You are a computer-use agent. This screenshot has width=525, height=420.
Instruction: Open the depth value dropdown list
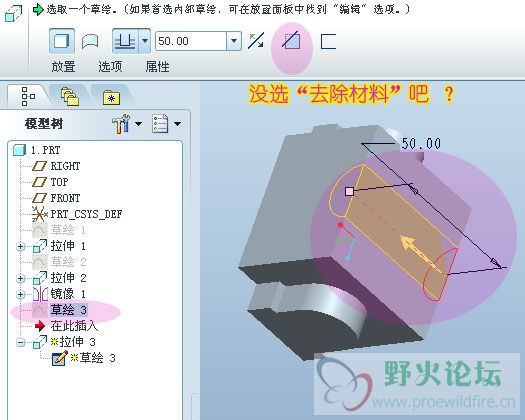click(234, 41)
